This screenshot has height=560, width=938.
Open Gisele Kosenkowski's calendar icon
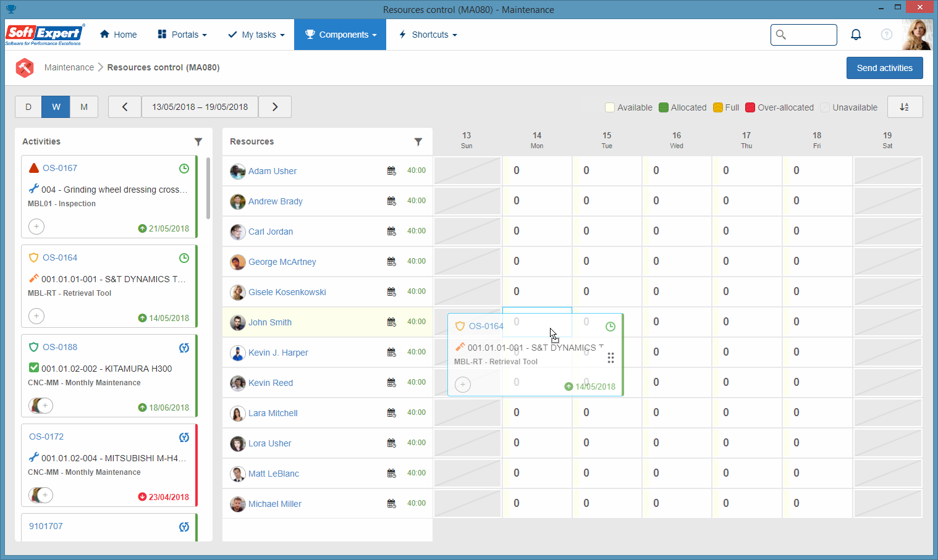point(392,291)
